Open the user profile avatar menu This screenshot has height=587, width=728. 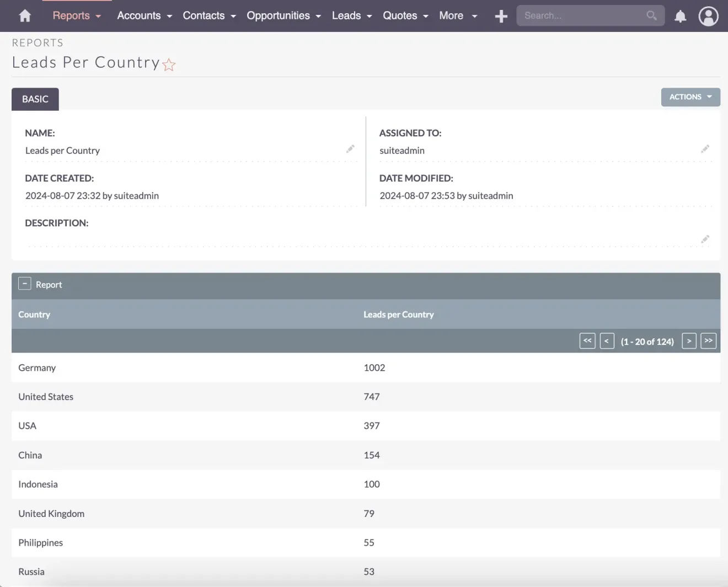click(x=708, y=16)
